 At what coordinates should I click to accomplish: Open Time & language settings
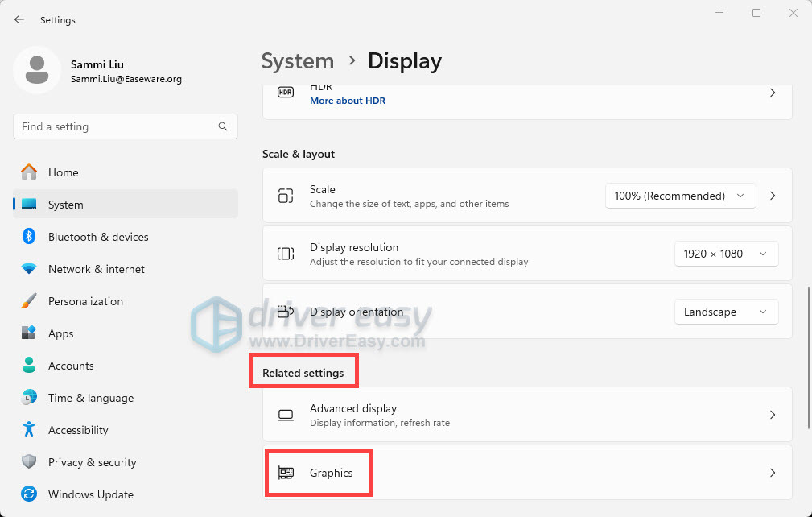coord(90,398)
